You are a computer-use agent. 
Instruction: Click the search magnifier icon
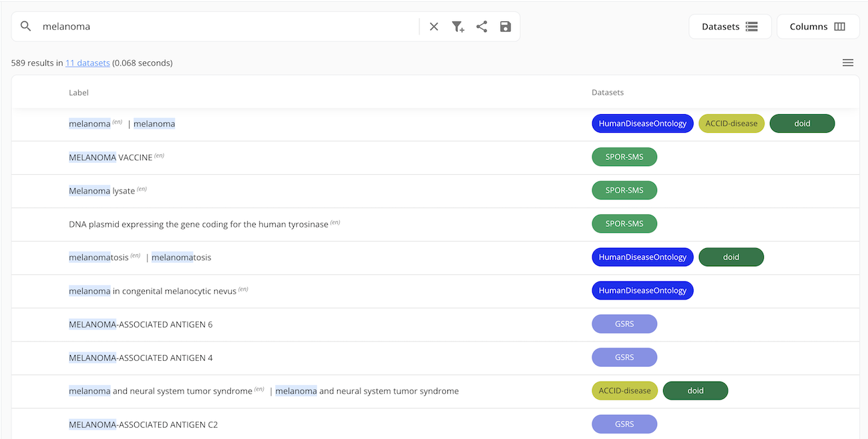(26, 27)
